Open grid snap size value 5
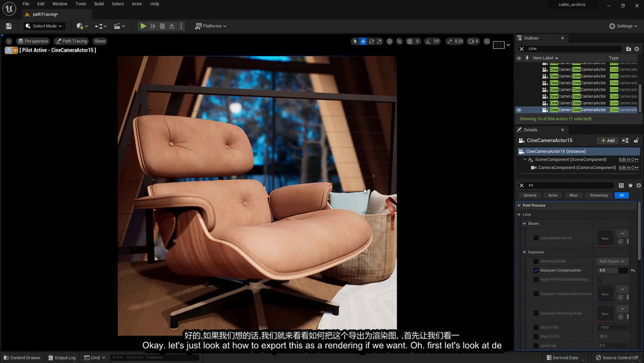The image size is (644, 363). click(x=417, y=41)
